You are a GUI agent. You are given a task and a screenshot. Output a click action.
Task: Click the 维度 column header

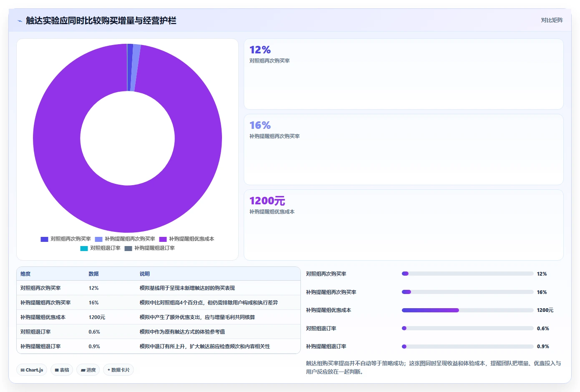click(25, 274)
